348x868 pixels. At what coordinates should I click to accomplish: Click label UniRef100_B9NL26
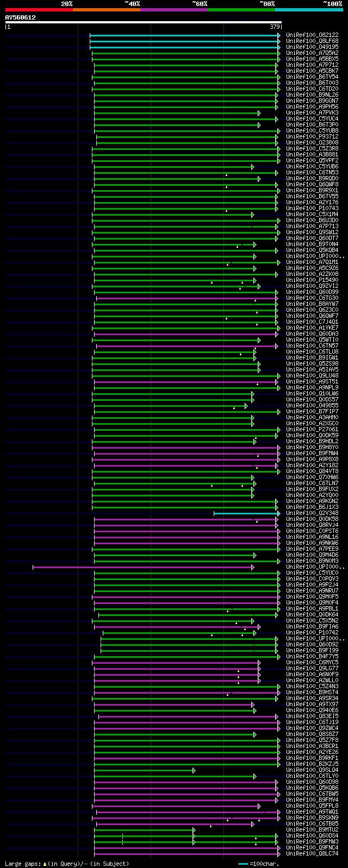point(312,95)
